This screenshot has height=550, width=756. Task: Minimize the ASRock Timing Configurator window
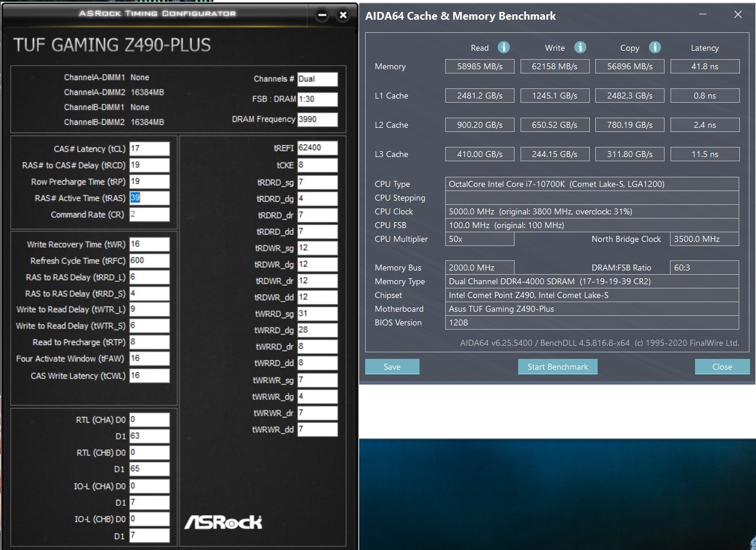322,16
